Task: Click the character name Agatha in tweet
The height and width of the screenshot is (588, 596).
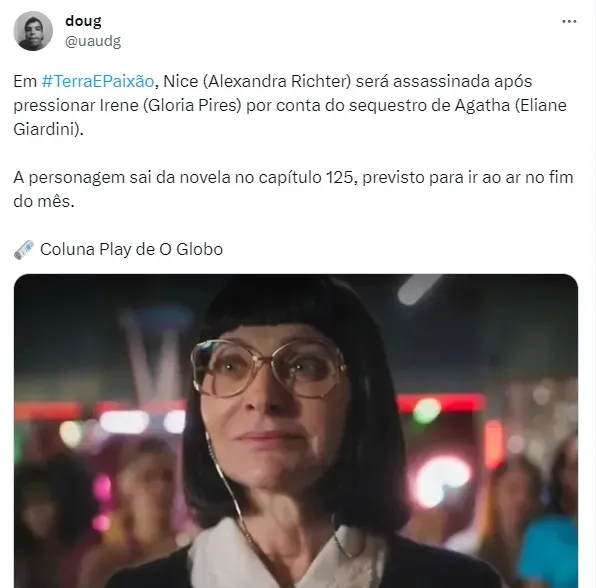Action: point(482,105)
